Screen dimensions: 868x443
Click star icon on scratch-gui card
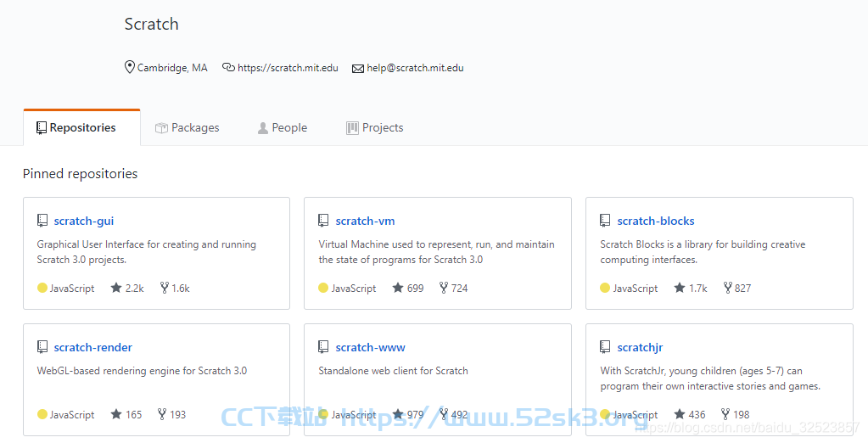coord(116,288)
